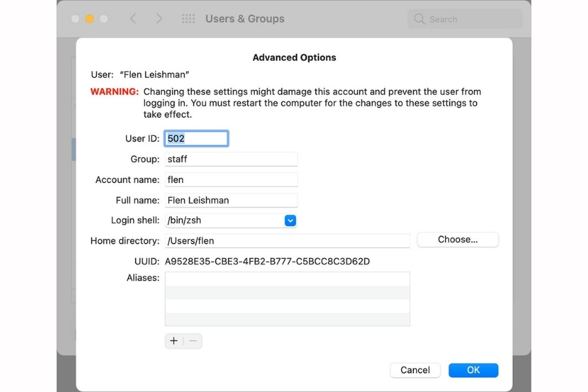Open the show-all preferences grid icon
The width and height of the screenshot is (588, 392).
188,19
